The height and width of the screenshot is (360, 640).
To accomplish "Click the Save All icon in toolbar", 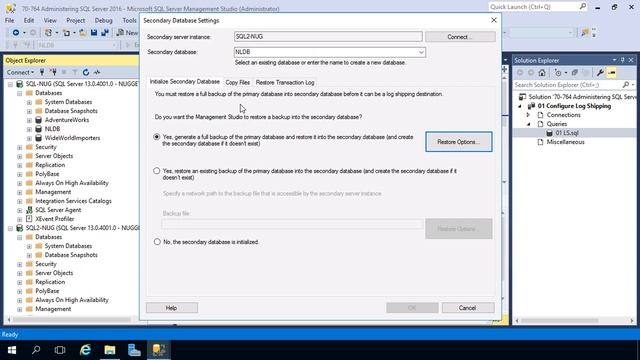I will coord(105,33).
